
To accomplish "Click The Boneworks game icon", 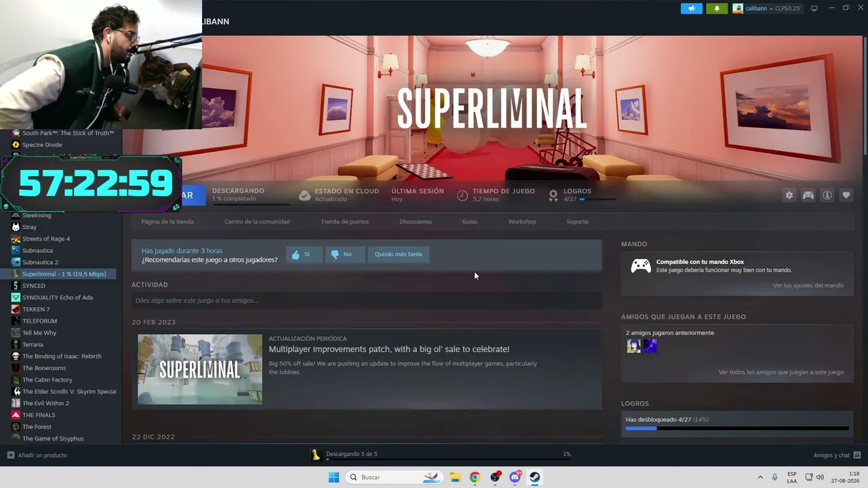I will [16, 368].
